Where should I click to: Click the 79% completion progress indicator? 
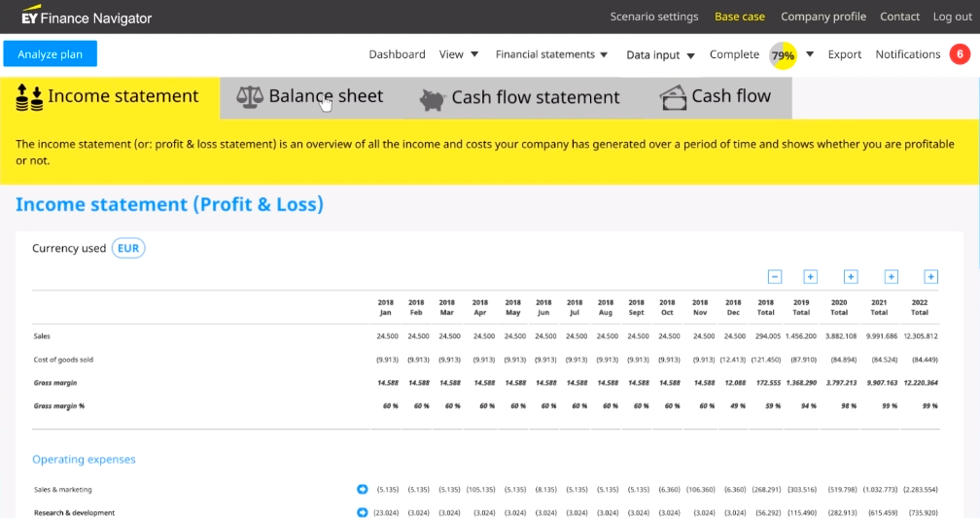click(x=783, y=55)
